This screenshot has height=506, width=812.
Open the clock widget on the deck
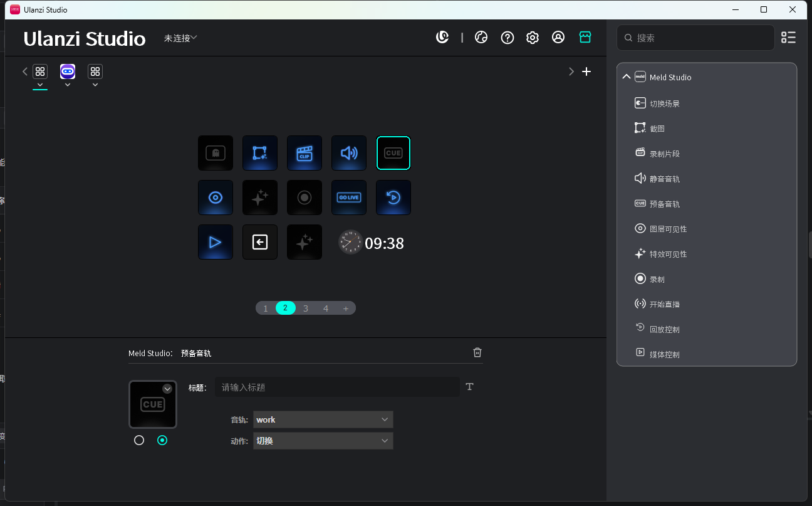(x=350, y=243)
